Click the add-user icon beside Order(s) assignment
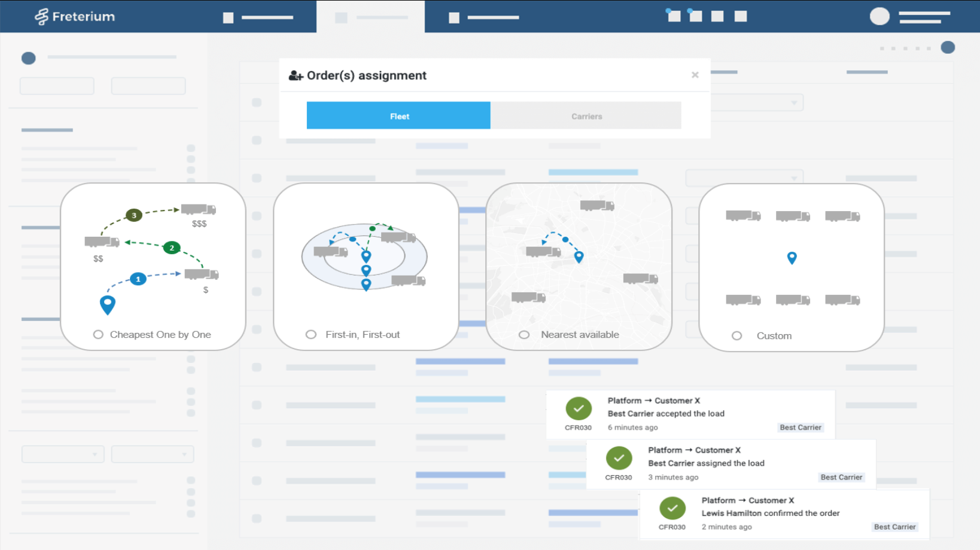This screenshot has width=980, height=550. click(x=296, y=76)
